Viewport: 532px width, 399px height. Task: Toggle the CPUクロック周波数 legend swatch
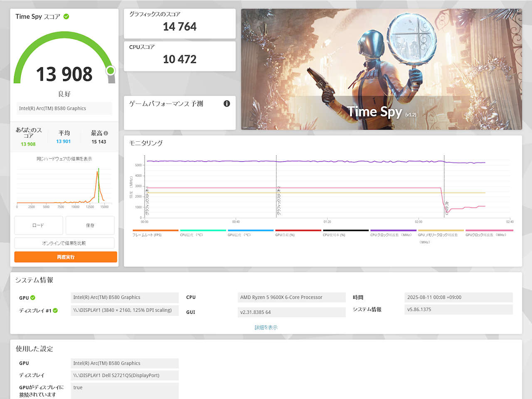[393, 230]
